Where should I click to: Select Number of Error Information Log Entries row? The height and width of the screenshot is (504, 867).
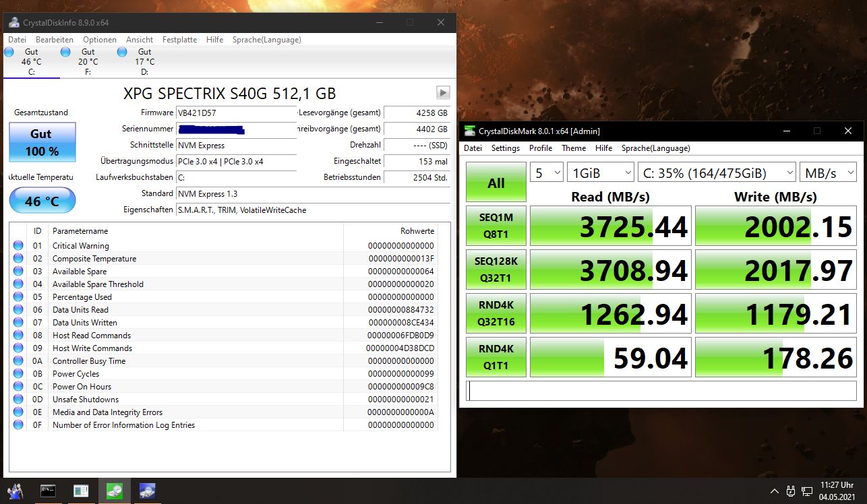coord(224,425)
